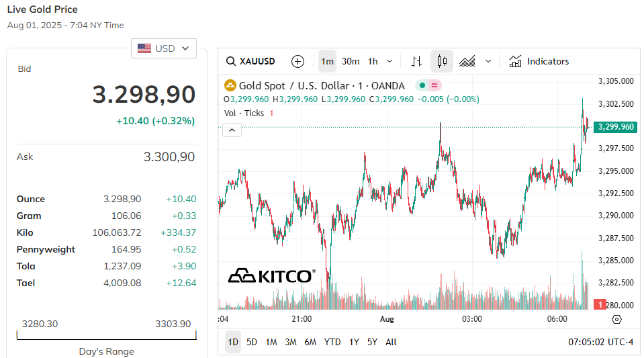This screenshot has width=644, height=358.
Task: Click the 03:00 time axis label
Action: [472, 319]
